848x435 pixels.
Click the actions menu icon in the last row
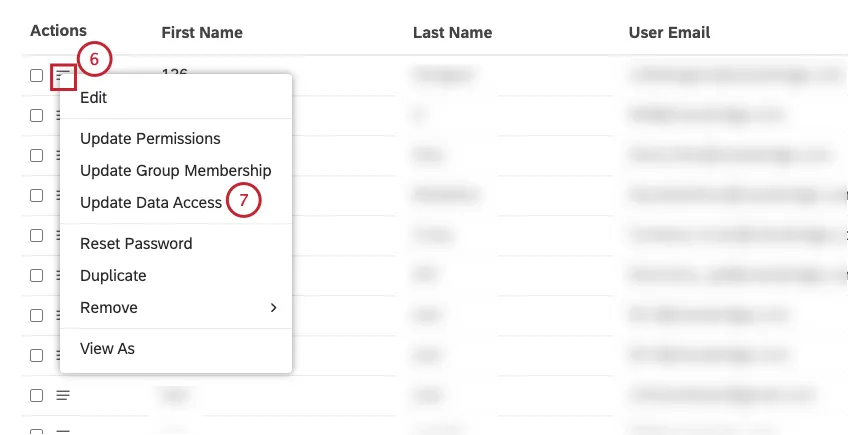pyautogui.click(x=63, y=431)
